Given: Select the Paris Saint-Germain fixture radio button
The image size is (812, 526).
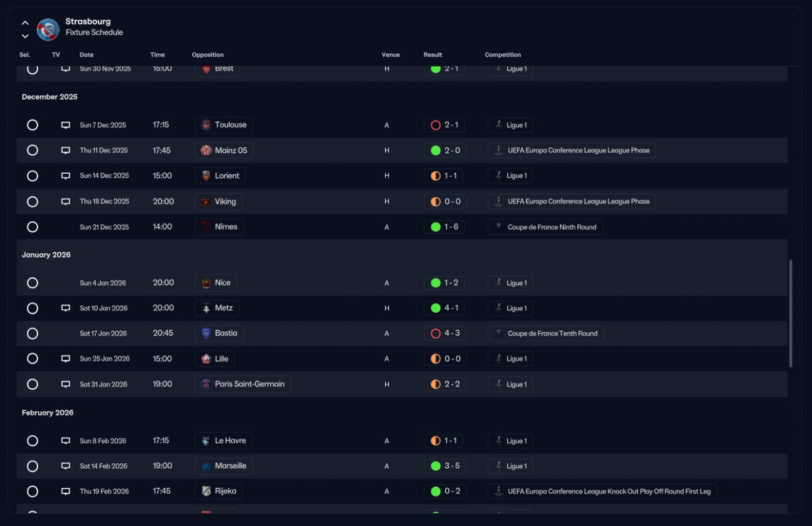Looking at the screenshot, I should coord(32,384).
